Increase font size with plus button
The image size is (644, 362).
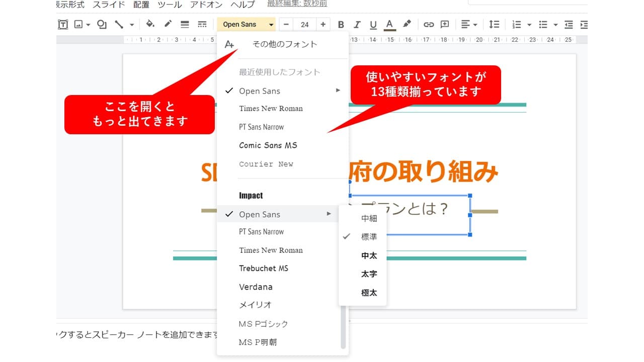(x=323, y=25)
